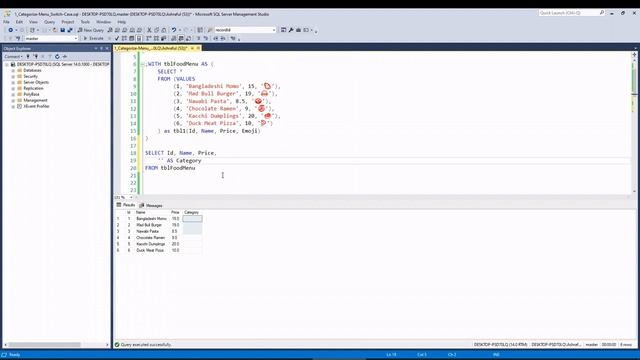Open the master database dropdown
The width and height of the screenshot is (640, 360).
pos(51,38)
